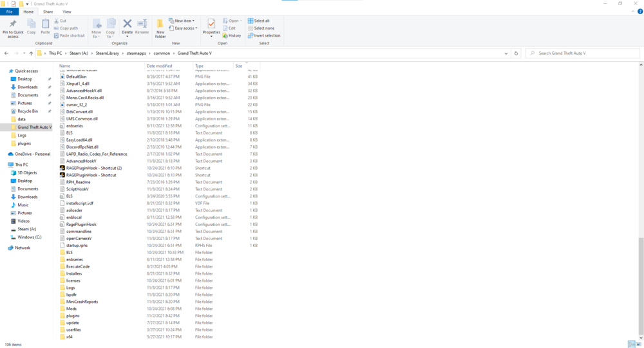
Task: Open Videos in the sidebar
Action: coord(23,221)
